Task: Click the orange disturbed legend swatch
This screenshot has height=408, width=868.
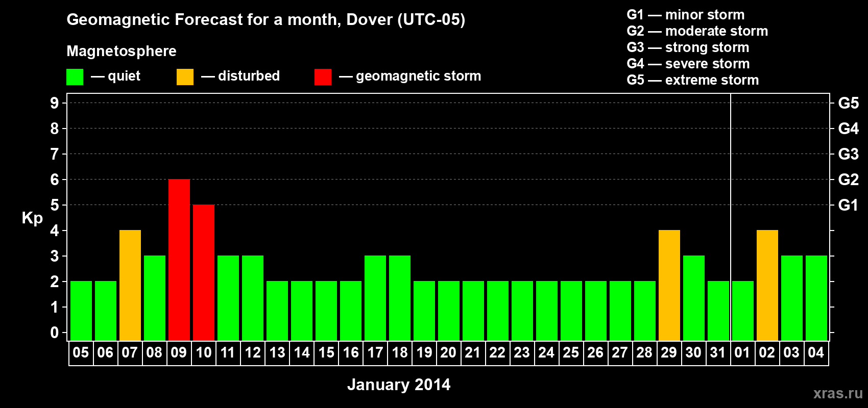Action: coord(185,77)
